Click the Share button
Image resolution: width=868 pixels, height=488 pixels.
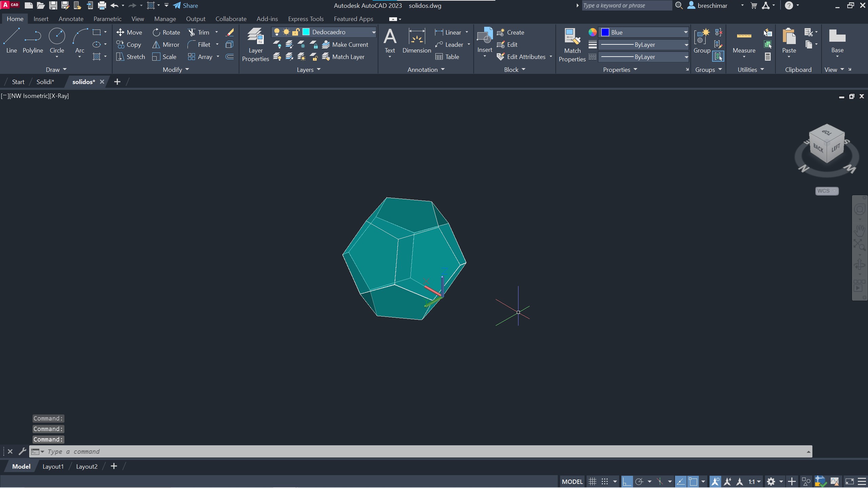click(185, 5)
